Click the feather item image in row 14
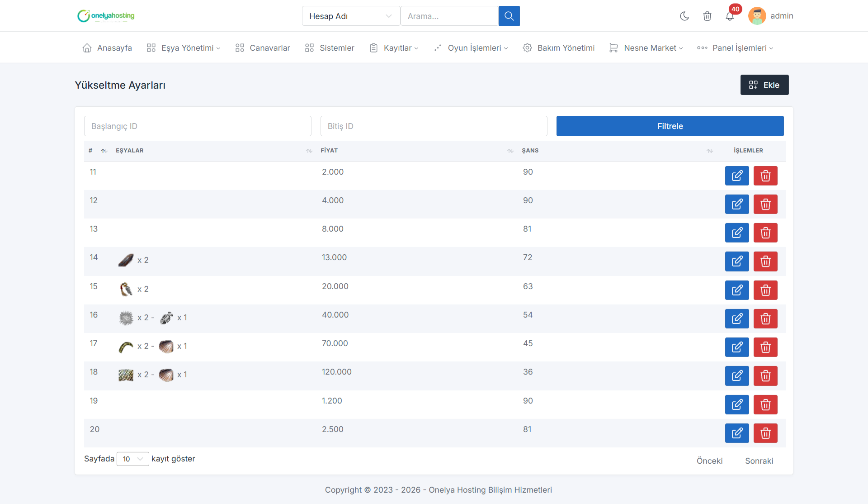Image resolution: width=868 pixels, height=504 pixels. click(x=126, y=260)
